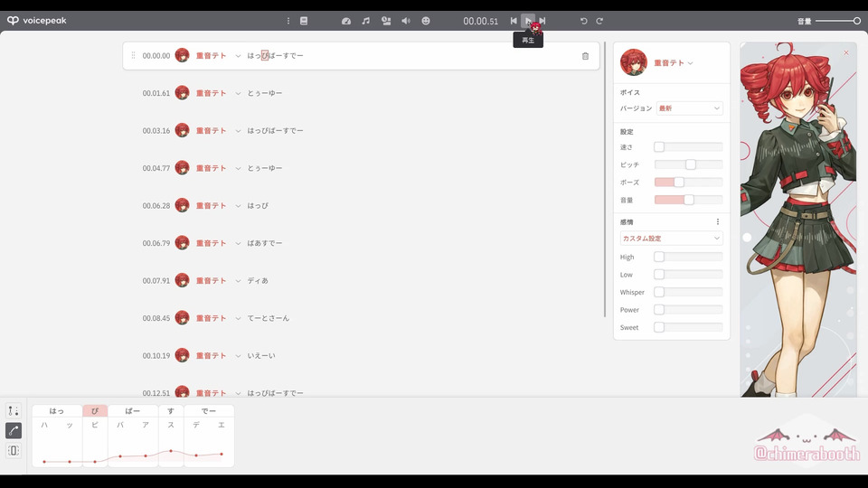The image size is (868, 488).
Task: Click the text とぅーゆー on 00.01.61 line
Action: 265,93
